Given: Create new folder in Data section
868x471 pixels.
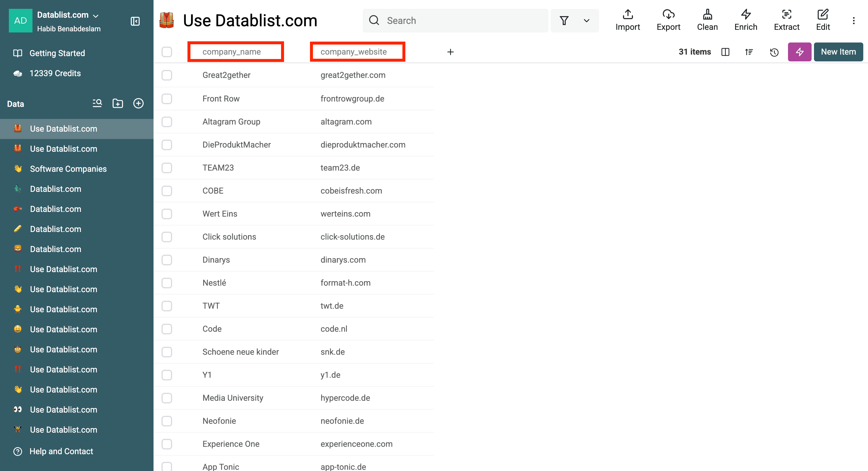Looking at the screenshot, I should click(x=118, y=103).
